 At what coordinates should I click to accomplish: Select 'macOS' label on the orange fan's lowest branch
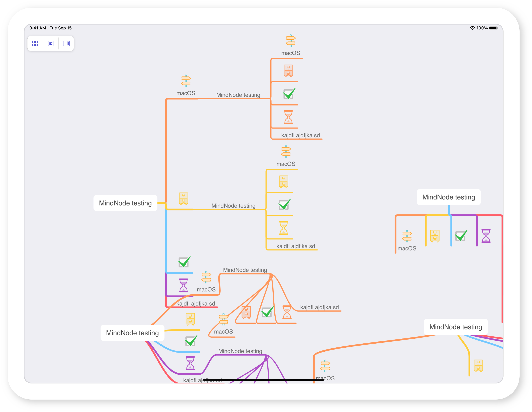click(x=223, y=332)
